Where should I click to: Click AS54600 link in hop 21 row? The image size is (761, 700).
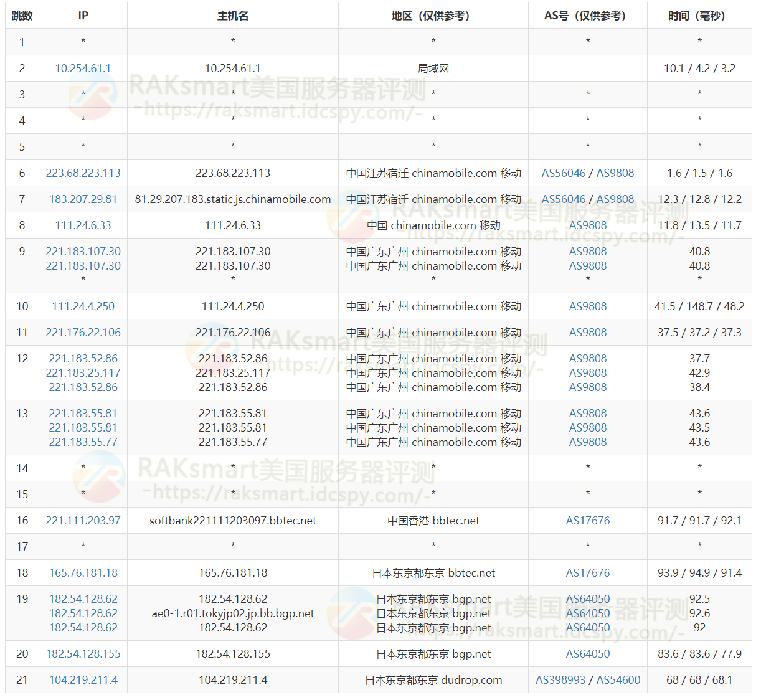tap(618, 680)
